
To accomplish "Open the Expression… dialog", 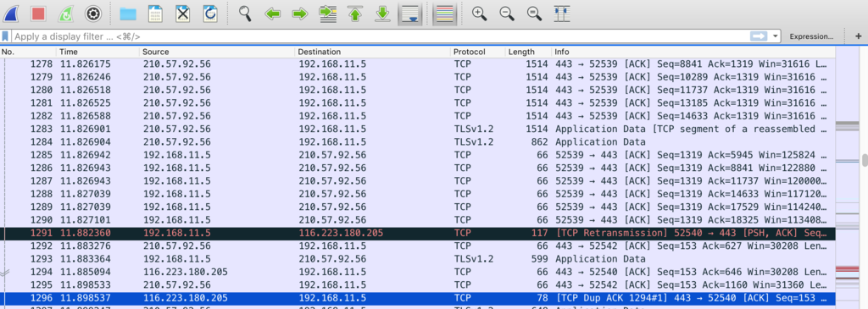I will pos(811,36).
